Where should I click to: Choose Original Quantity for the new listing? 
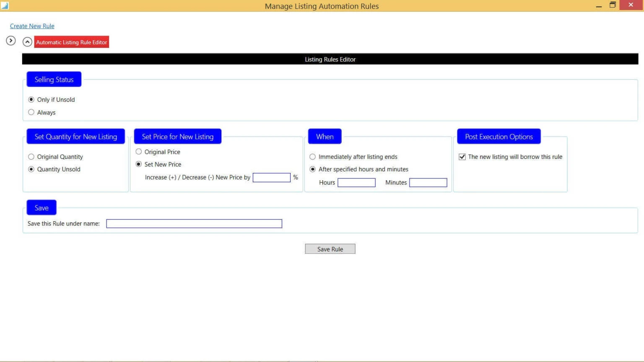(x=31, y=156)
